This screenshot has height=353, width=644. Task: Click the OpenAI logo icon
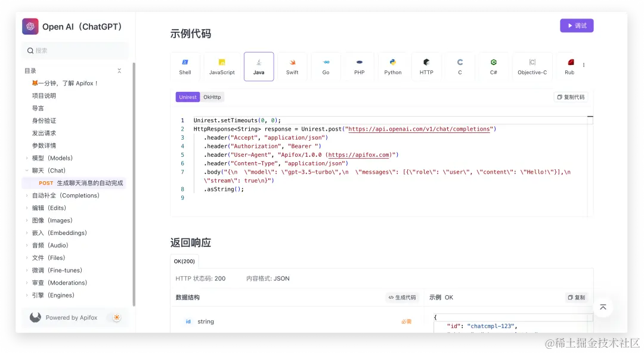click(30, 26)
